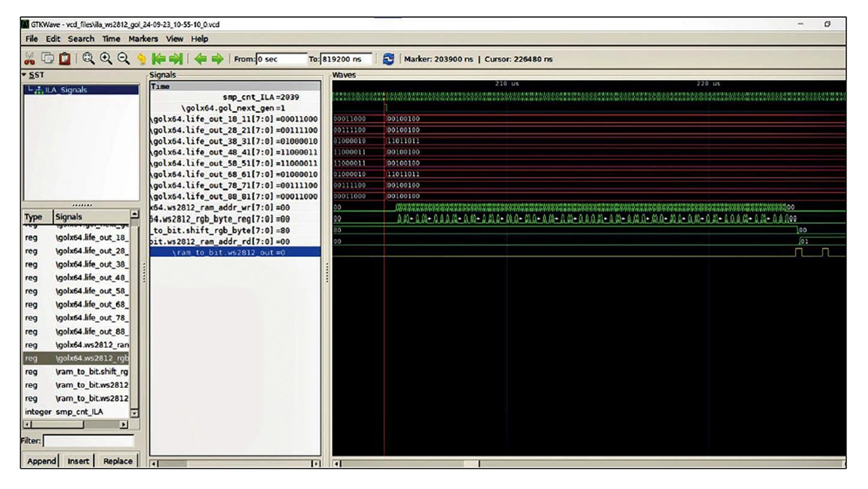This screenshot has height=489, width=868.
Task: Find next edge with green right arrow
Action: pos(217,59)
